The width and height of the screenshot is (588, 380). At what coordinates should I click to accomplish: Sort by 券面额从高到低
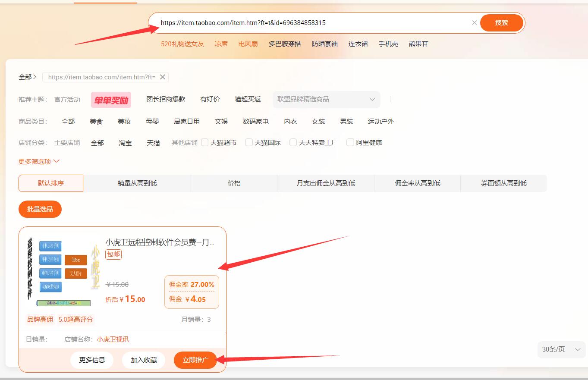coord(504,183)
